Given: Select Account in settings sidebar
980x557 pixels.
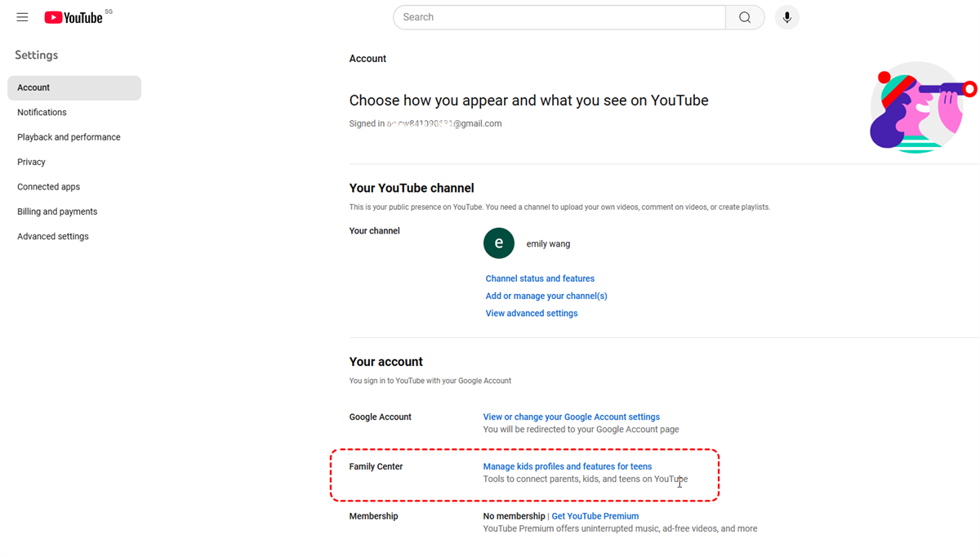Looking at the screenshot, I should [74, 87].
